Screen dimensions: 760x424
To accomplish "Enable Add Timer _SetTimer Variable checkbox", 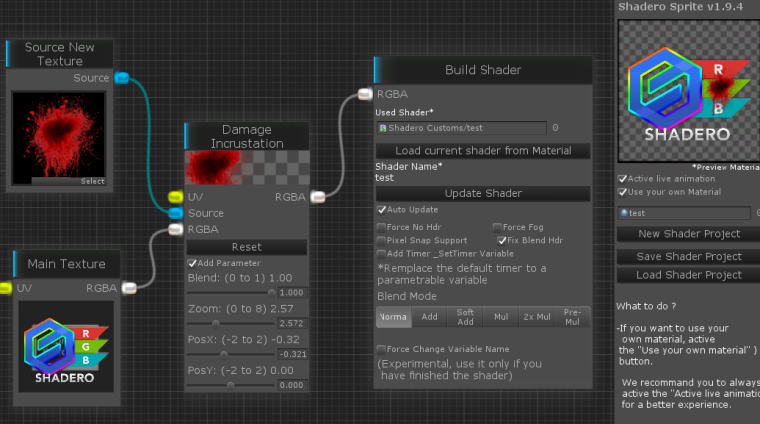I will pos(381,254).
